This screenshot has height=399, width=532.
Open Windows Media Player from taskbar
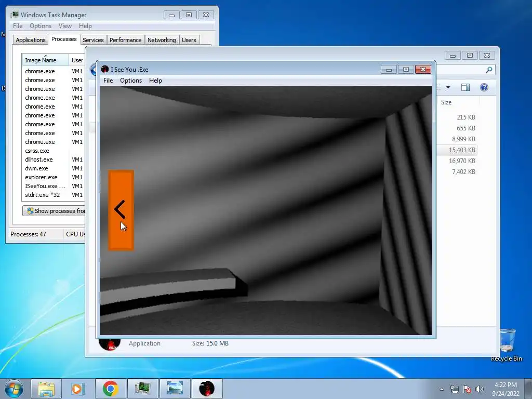coord(77,389)
